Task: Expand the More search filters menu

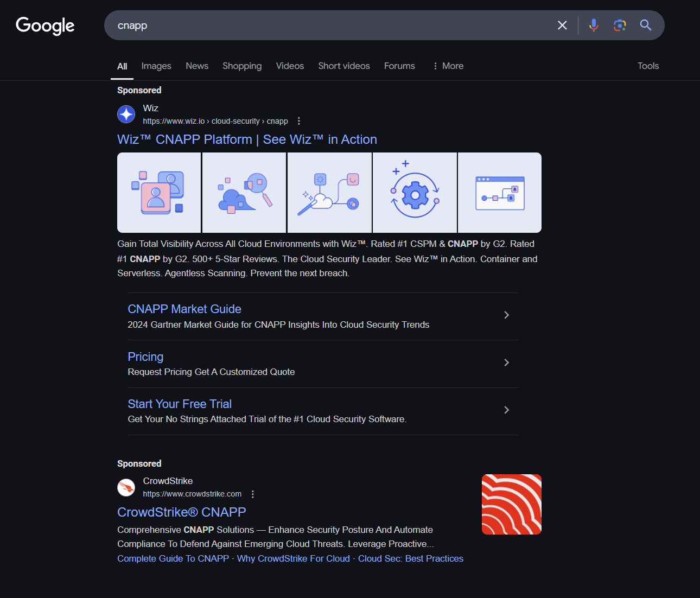Action: [x=448, y=66]
